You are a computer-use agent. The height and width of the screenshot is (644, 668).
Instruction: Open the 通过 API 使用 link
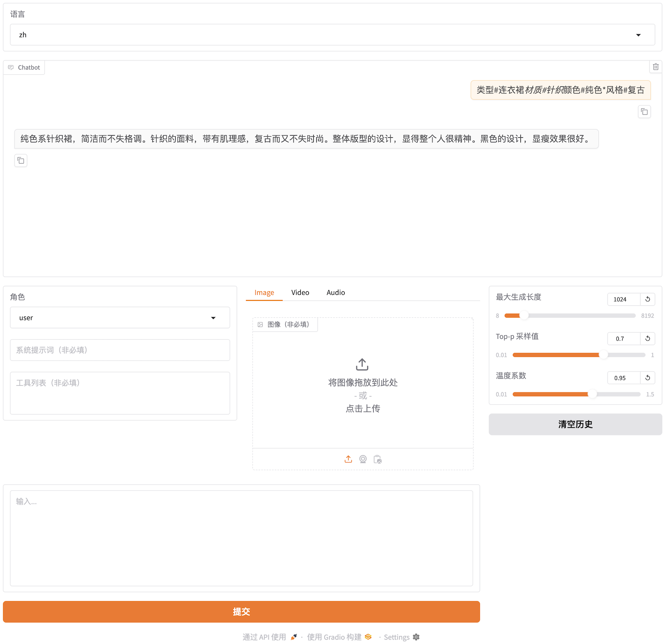270,637
